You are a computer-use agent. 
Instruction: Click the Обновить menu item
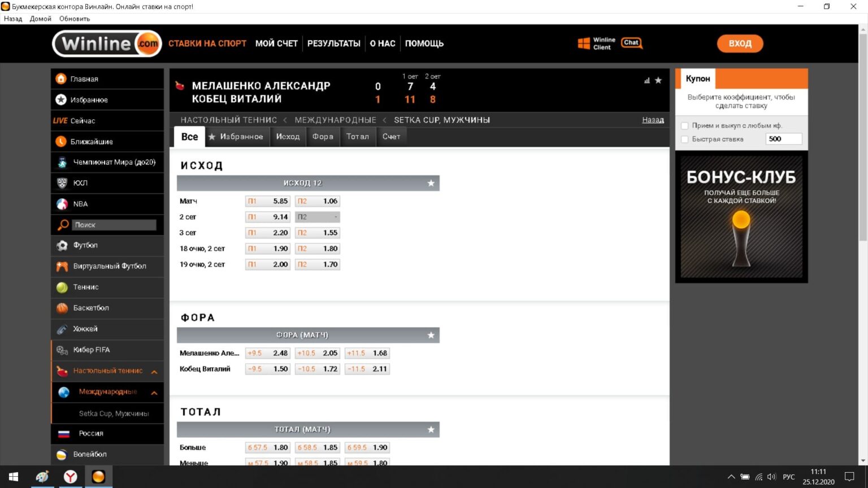[75, 19]
